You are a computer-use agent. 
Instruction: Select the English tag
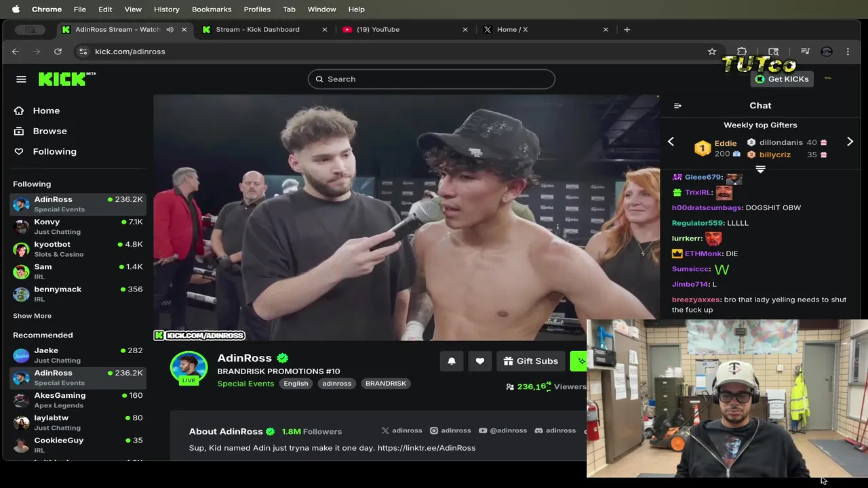point(296,384)
